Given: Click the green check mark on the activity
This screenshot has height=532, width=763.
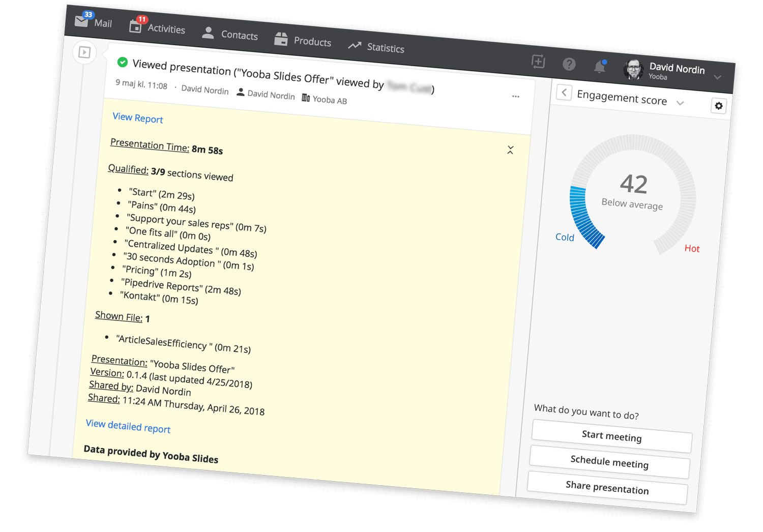Looking at the screenshot, I should (122, 62).
